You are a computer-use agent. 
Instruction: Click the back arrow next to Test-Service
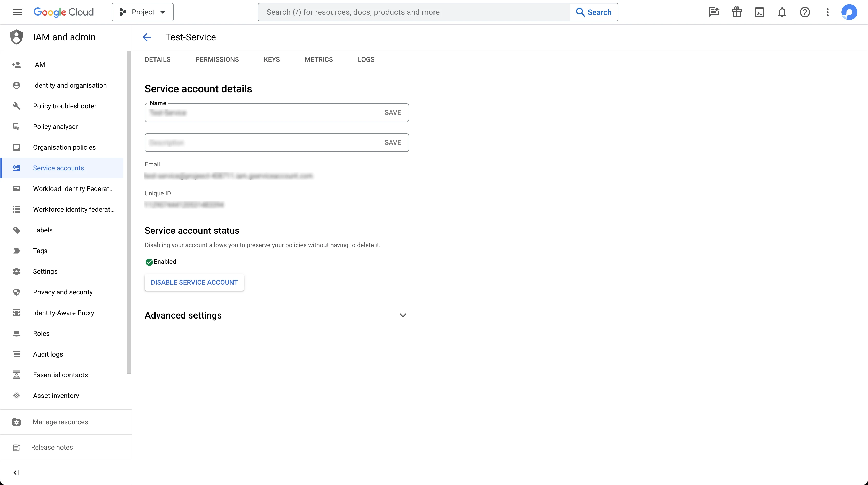tap(146, 37)
